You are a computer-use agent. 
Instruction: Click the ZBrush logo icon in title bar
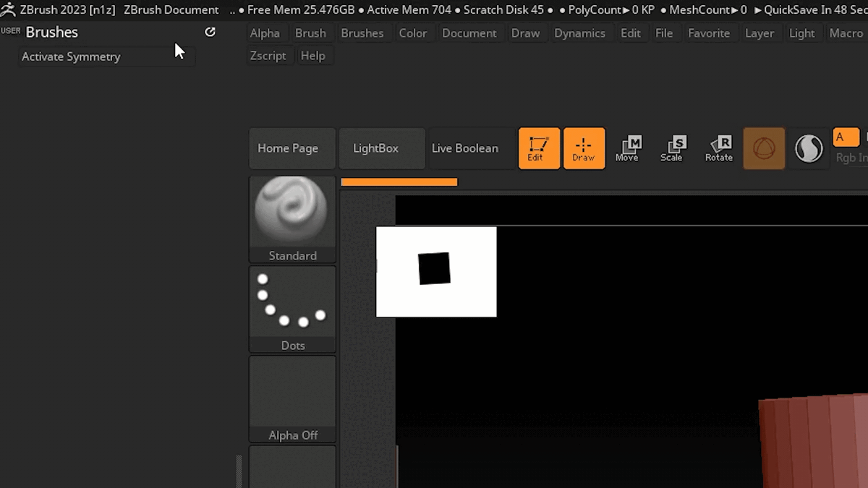pyautogui.click(x=8, y=10)
